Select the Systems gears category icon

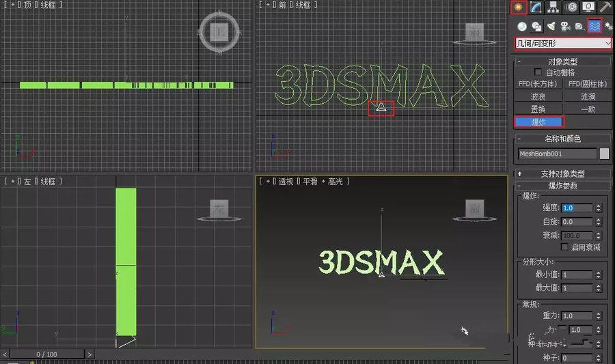click(x=608, y=26)
